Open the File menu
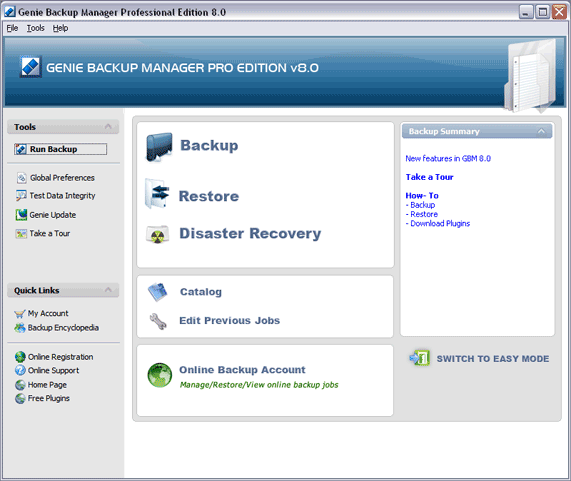This screenshot has height=481, width=571. click(12, 28)
